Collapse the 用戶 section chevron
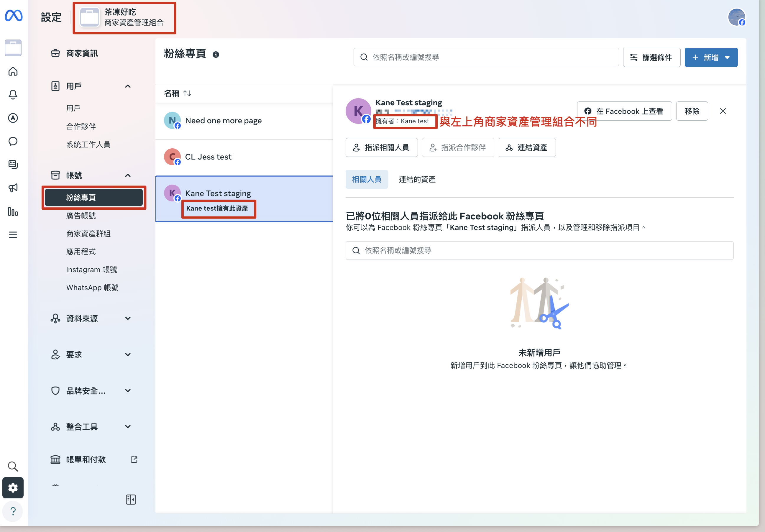 128,86
